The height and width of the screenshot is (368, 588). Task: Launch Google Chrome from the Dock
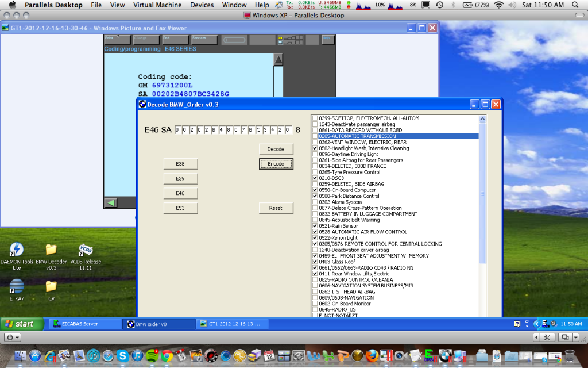(167, 355)
